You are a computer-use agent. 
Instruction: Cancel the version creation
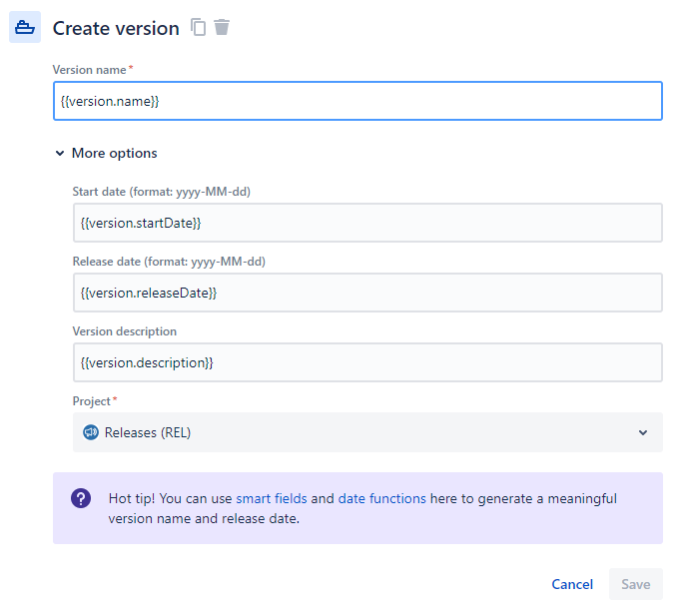pos(572,584)
